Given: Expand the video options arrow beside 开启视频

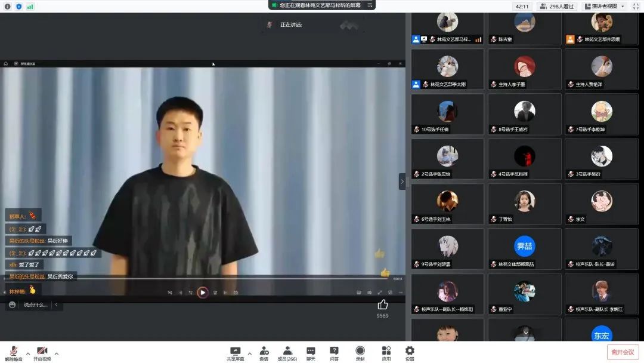Looking at the screenshot, I should coord(56,353).
